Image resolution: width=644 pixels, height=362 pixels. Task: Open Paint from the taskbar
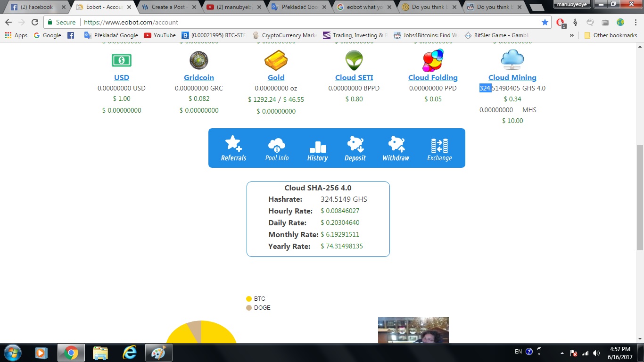pos(159,353)
